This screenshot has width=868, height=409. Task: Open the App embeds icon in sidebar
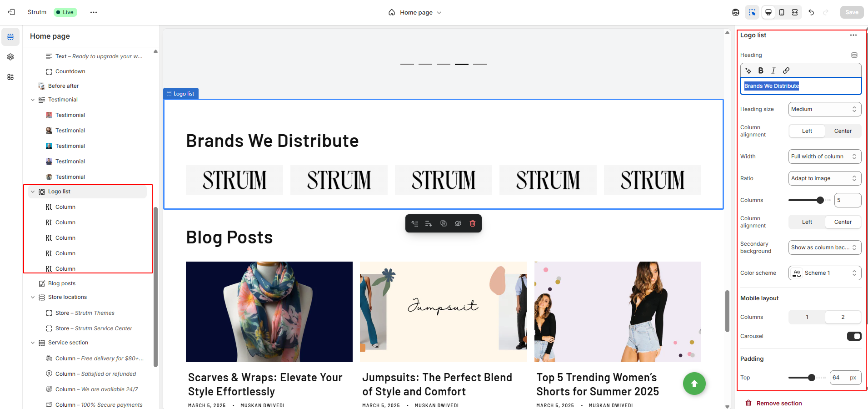(10, 77)
